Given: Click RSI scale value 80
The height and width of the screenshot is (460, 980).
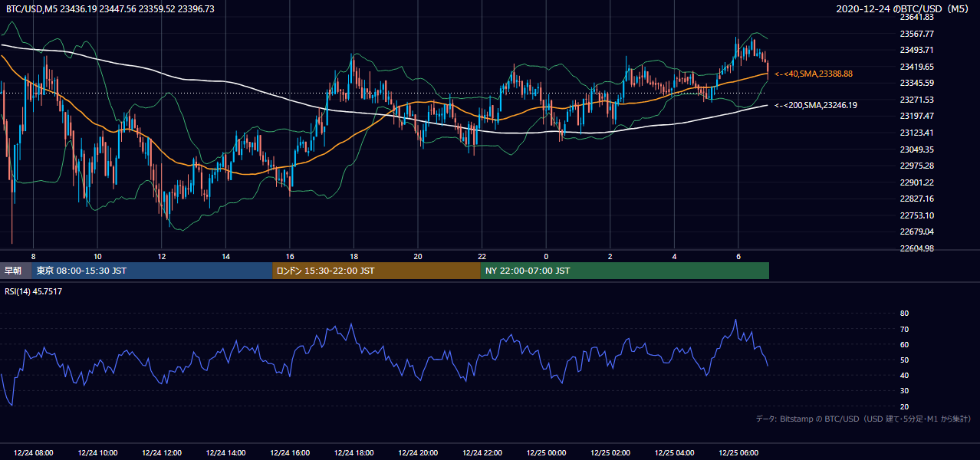Looking at the screenshot, I should pyautogui.click(x=904, y=314).
